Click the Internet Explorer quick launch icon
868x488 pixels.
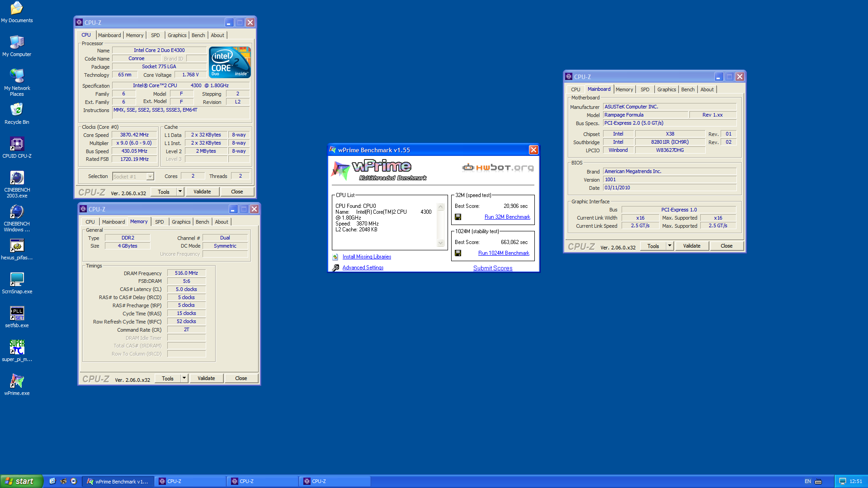click(52, 481)
